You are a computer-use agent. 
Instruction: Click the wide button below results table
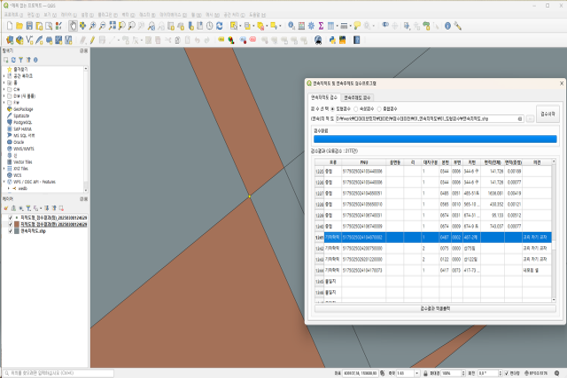pyautogui.click(x=435, y=309)
